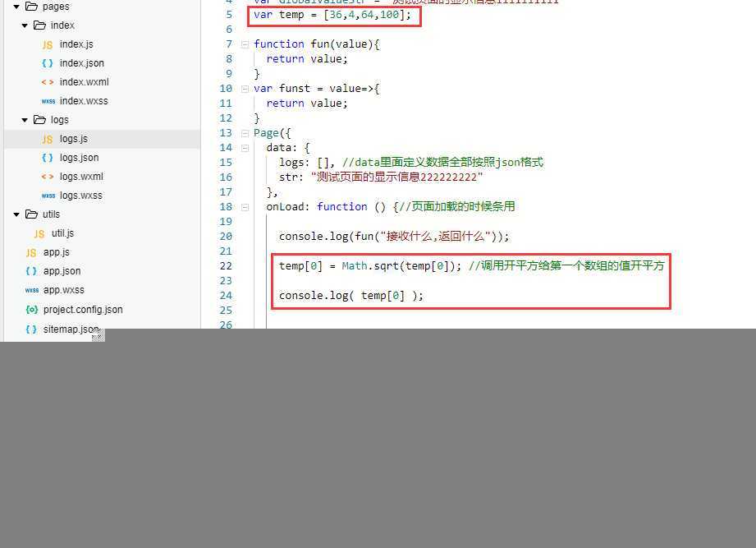Fold data object at line 14
Screen dimensions: 756x548
245,148
